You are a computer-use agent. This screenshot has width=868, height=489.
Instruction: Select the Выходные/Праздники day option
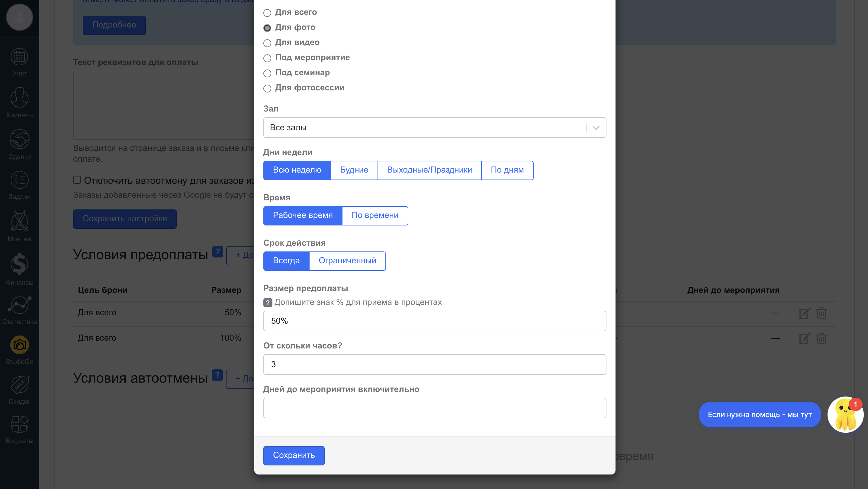pos(429,170)
